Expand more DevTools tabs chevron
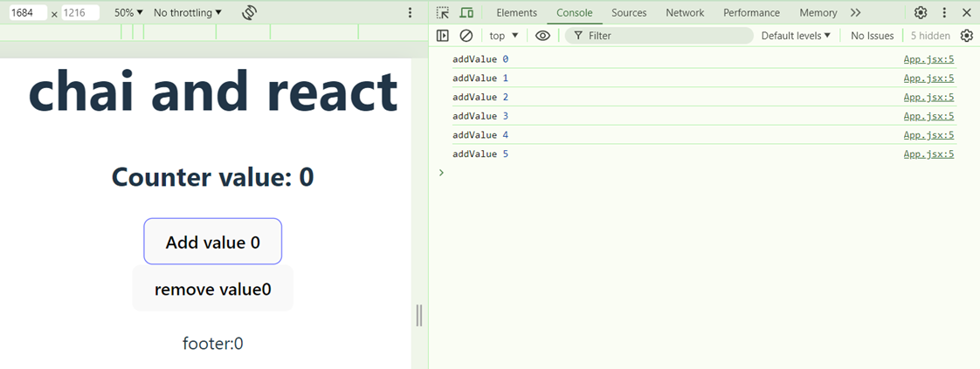980x369 pixels. coord(856,12)
